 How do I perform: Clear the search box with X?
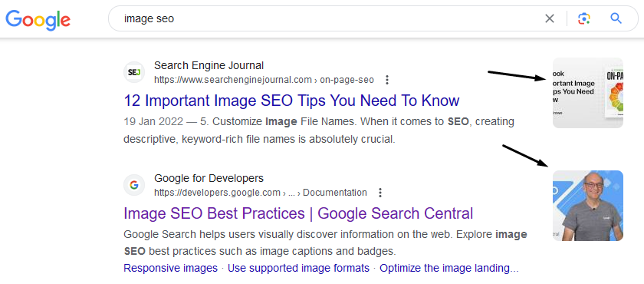tap(549, 18)
